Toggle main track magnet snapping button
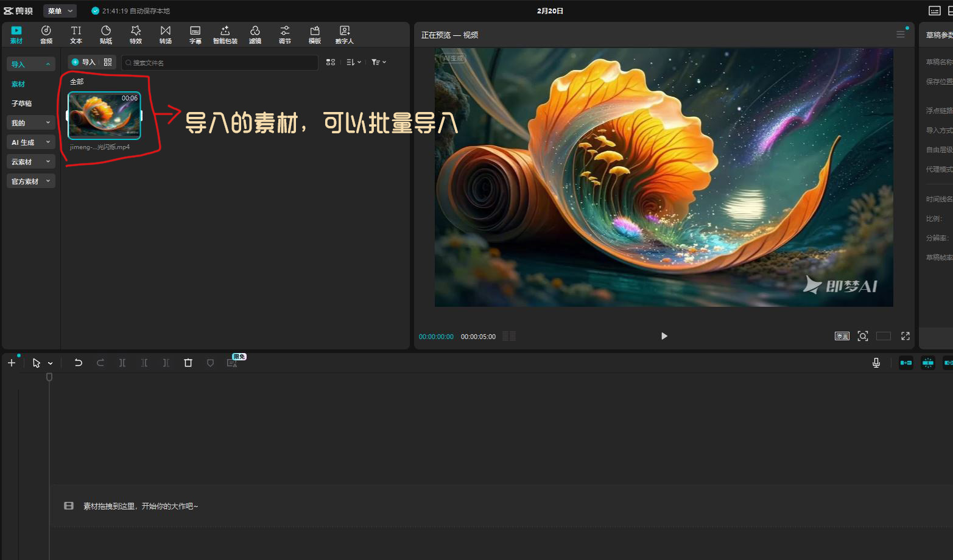Image resolution: width=953 pixels, height=560 pixels. 906,363
